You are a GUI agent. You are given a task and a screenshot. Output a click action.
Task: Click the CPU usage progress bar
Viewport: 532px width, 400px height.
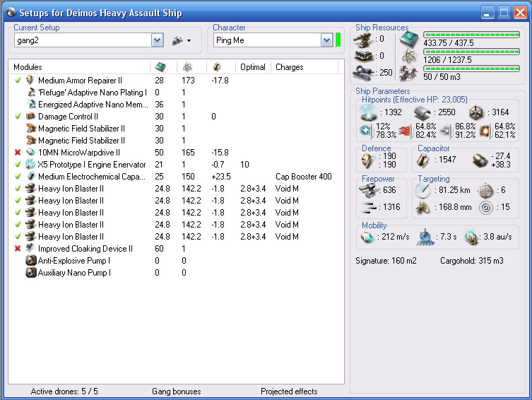tap(471, 34)
